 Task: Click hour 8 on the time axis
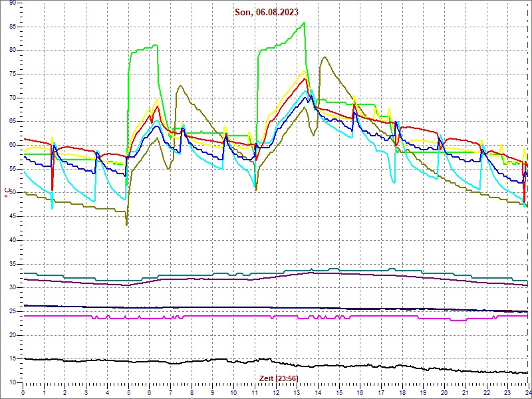point(192,392)
